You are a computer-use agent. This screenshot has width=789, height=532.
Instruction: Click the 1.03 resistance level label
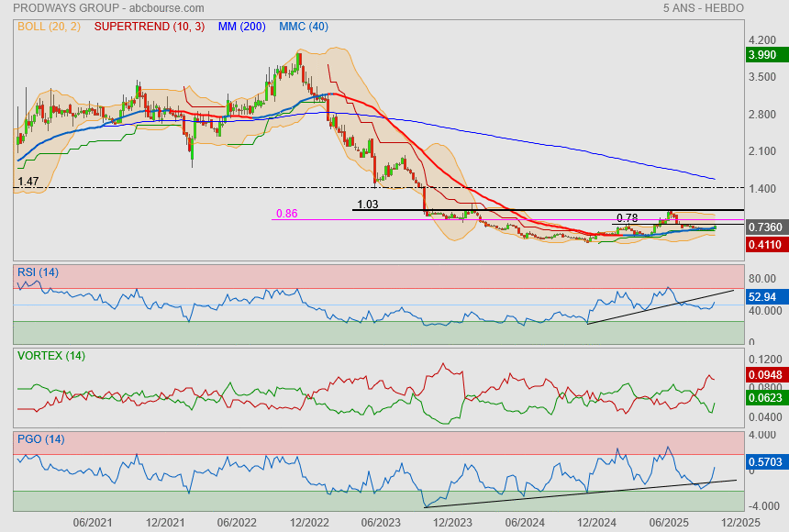(367, 205)
